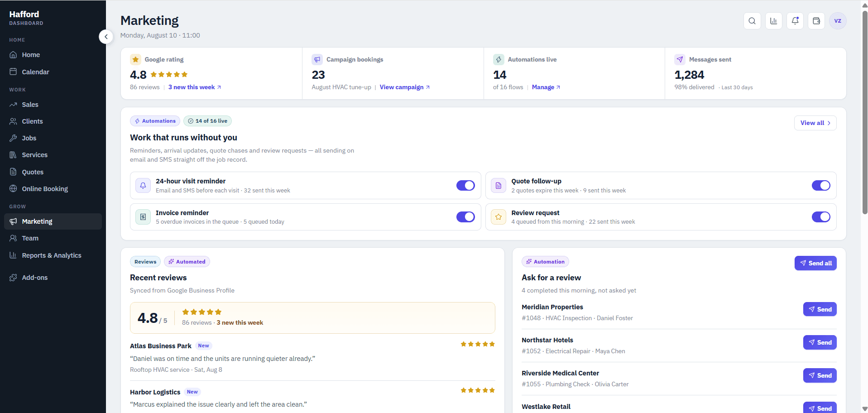Open Clients in the sidebar
The height and width of the screenshot is (413, 868).
[53, 121]
